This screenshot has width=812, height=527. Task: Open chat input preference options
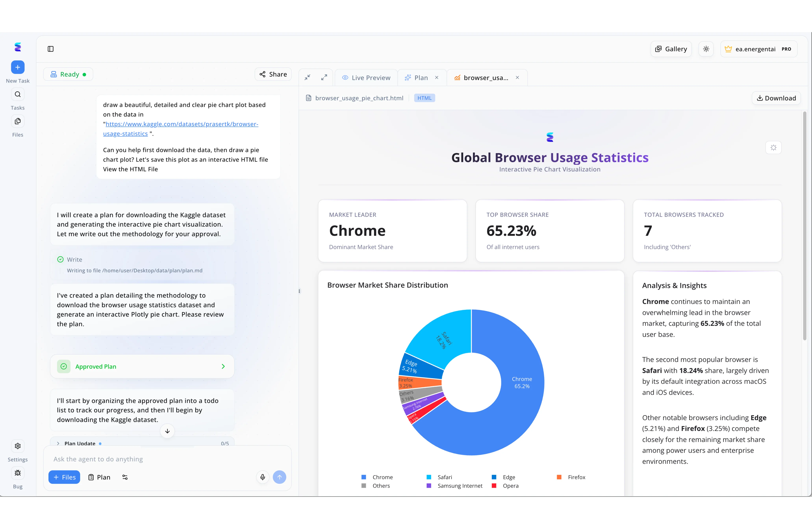coord(124,477)
